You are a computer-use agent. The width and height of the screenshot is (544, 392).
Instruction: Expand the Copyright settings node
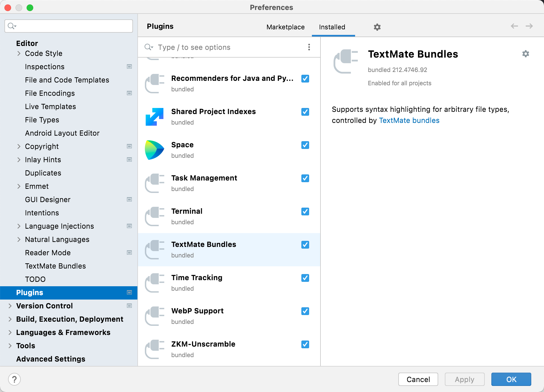pos(19,146)
